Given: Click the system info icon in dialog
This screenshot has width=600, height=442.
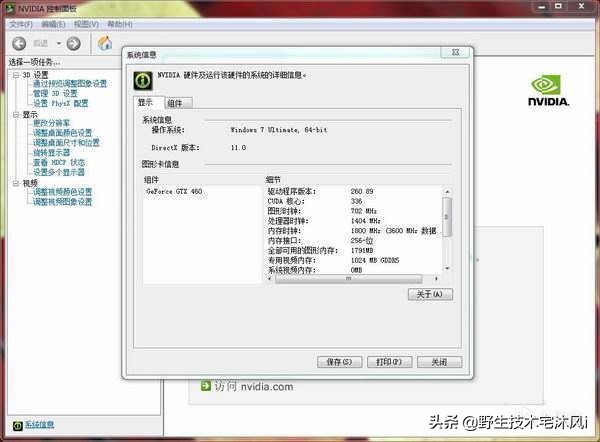Looking at the screenshot, I should point(144,78).
